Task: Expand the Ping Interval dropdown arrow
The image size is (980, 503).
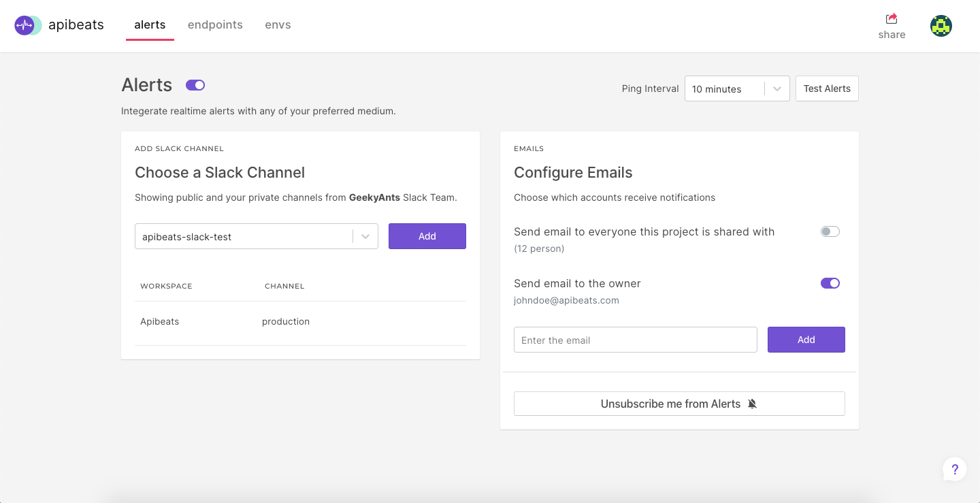Action: (x=777, y=89)
